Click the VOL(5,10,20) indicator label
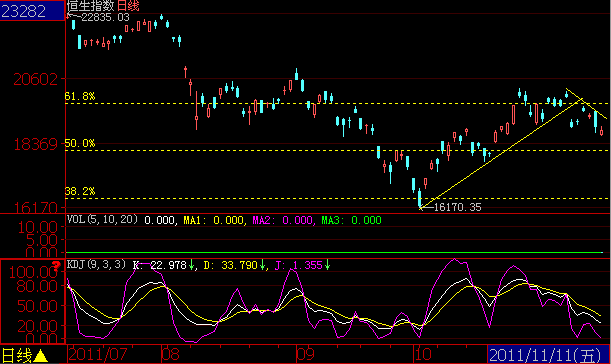Viewport: 611px width, 364px height. coord(102,219)
